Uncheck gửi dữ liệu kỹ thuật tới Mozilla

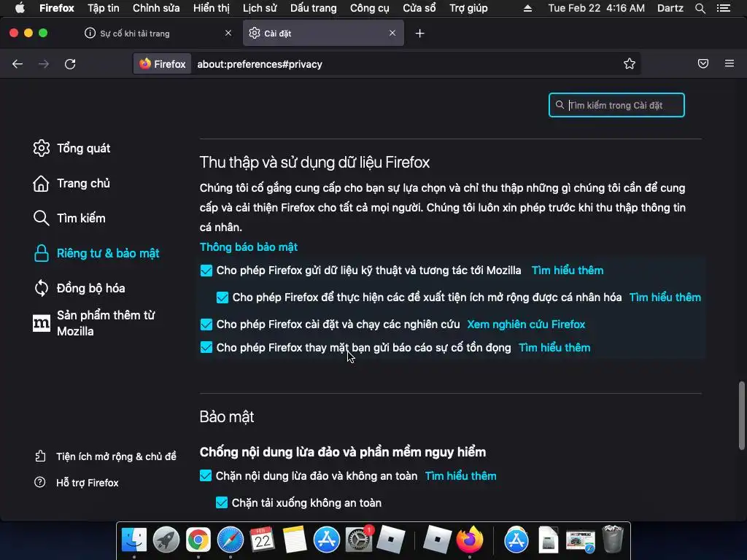pos(206,271)
